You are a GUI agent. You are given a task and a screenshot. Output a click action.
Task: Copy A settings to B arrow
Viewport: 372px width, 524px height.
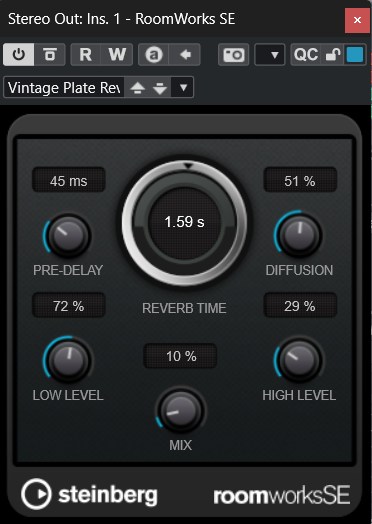pyautogui.click(x=185, y=54)
